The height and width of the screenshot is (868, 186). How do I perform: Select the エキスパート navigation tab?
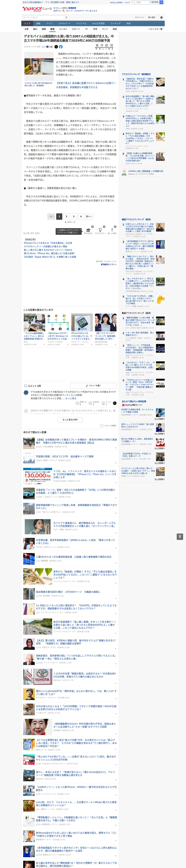64,24
